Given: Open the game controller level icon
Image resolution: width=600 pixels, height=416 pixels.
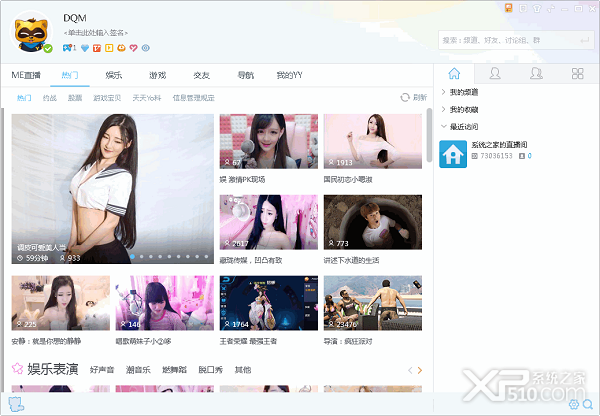Looking at the screenshot, I should (67, 48).
